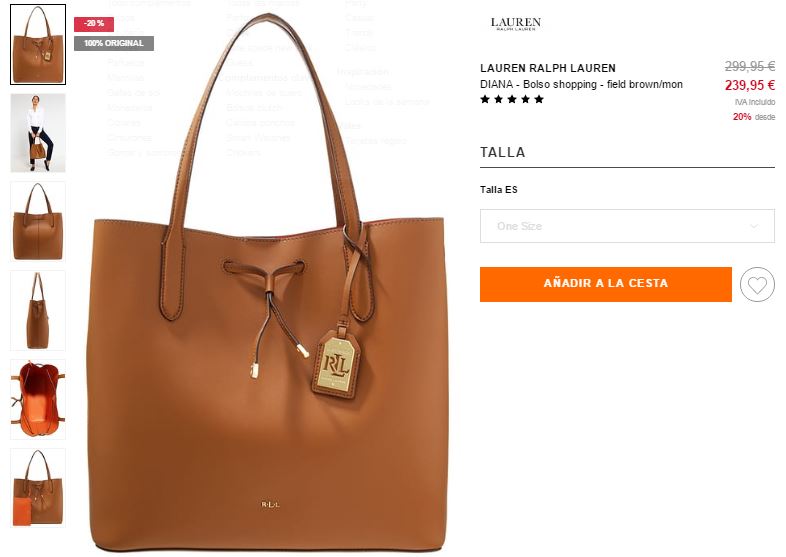
Task: Click the -20 % discount badge
Action: pyautogui.click(x=94, y=24)
